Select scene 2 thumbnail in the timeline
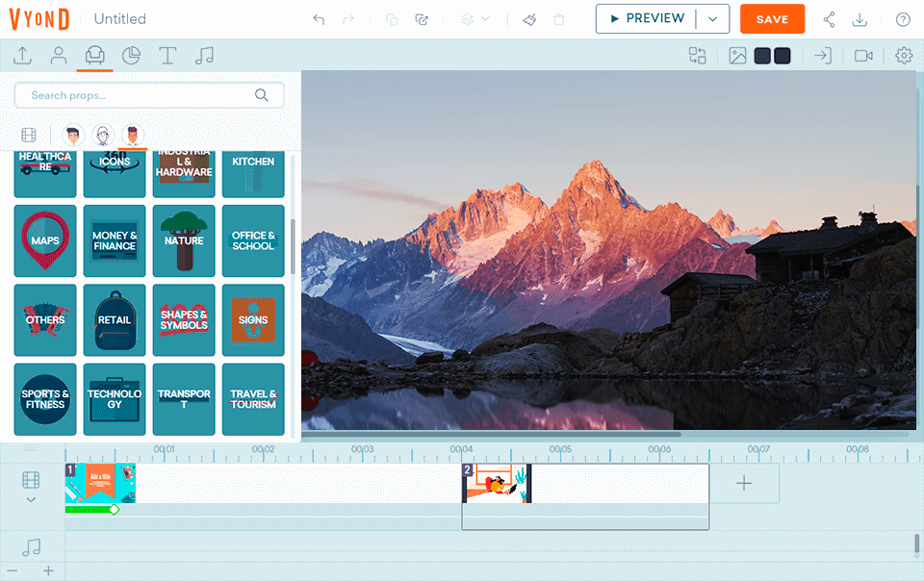 pyautogui.click(x=497, y=482)
